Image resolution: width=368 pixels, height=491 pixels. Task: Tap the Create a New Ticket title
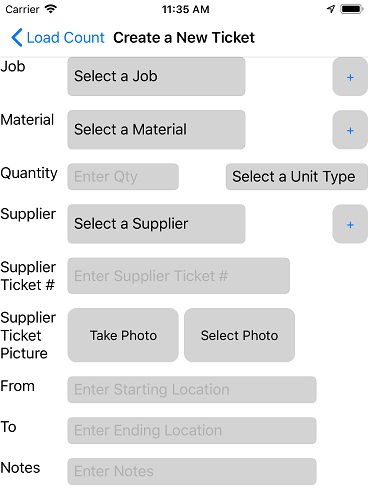point(184,38)
